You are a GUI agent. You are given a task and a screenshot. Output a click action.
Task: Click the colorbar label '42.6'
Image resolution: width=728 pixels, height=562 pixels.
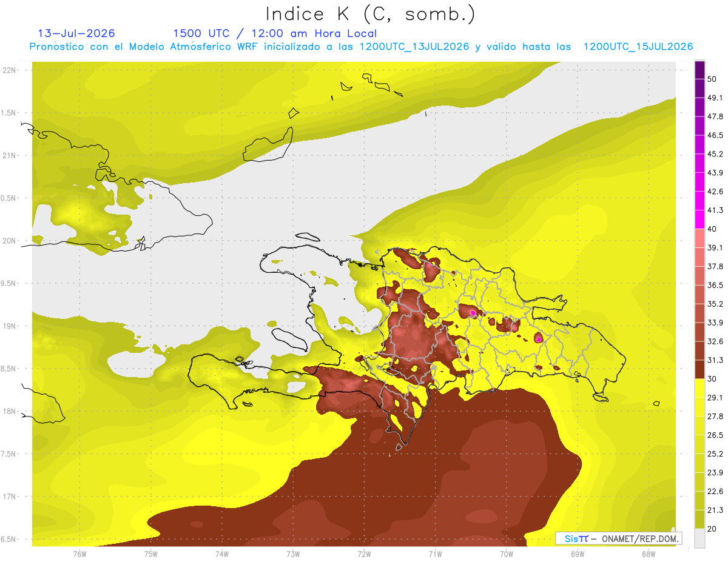715,192
